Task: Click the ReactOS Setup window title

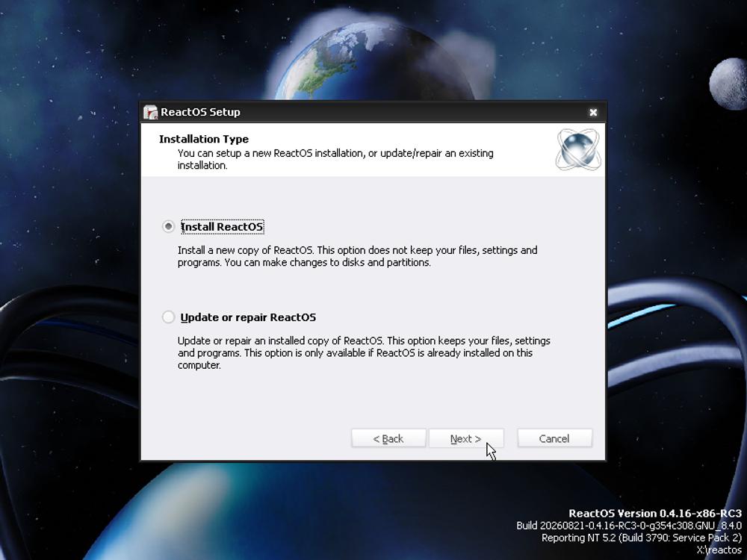Action: coord(200,113)
